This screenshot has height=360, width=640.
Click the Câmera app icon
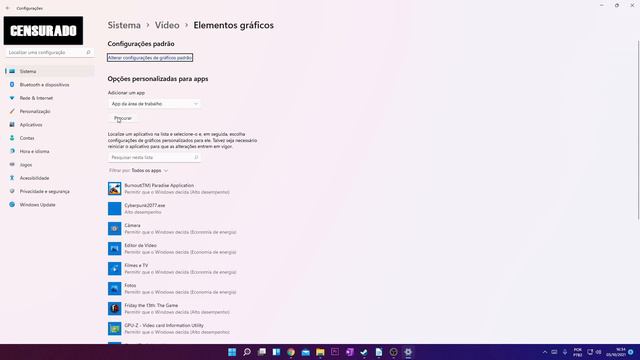(115, 229)
